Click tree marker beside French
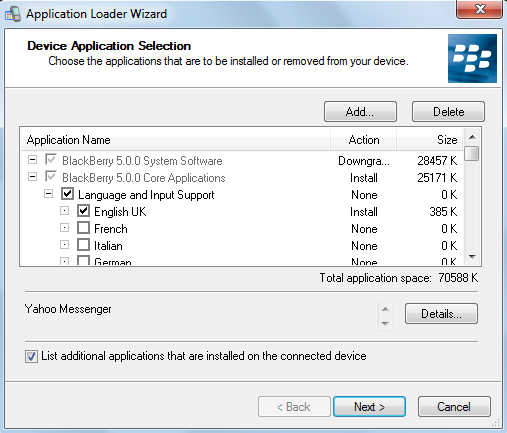The width and height of the screenshot is (507, 433). pyautogui.click(x=64, y=228)
